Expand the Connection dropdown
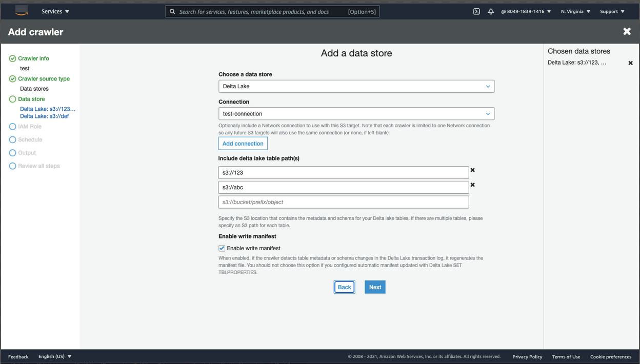The height and width of the screenshot is (364, 640). click(356, 114)
